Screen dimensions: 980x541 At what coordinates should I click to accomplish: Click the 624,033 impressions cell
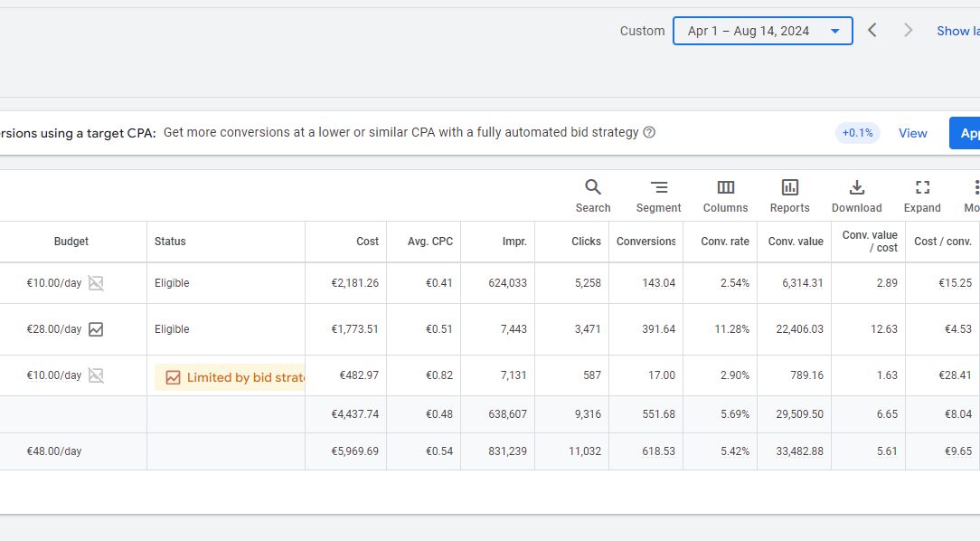point(507,283)
